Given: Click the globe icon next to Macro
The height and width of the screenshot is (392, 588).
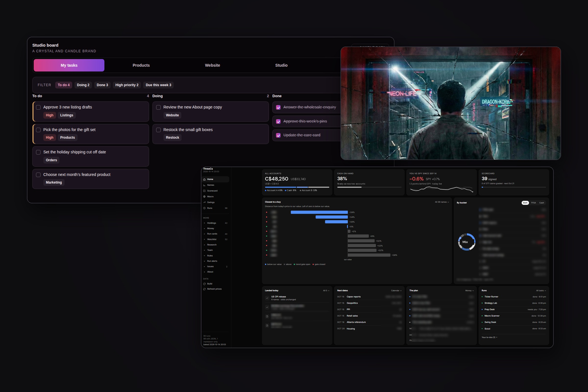Looking at the screenshot, I should click(x=204, y=196).
